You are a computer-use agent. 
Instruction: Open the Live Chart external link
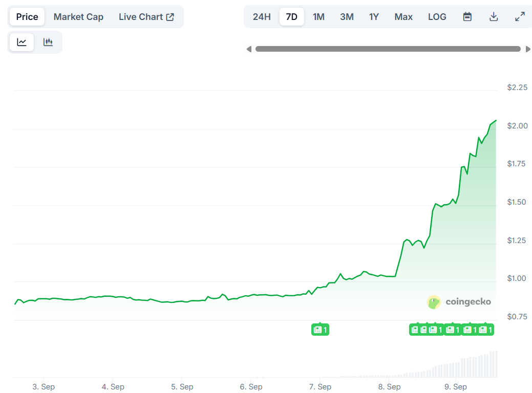(146, 16)
